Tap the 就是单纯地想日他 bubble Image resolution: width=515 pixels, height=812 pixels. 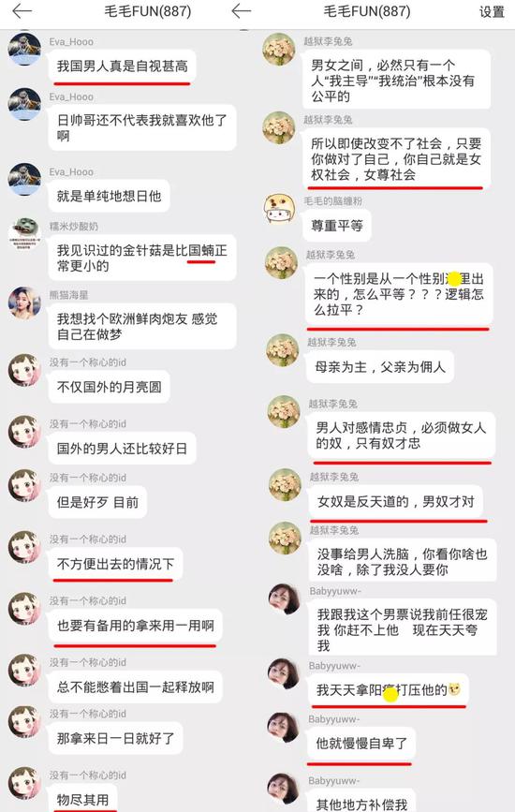[110, 197]
